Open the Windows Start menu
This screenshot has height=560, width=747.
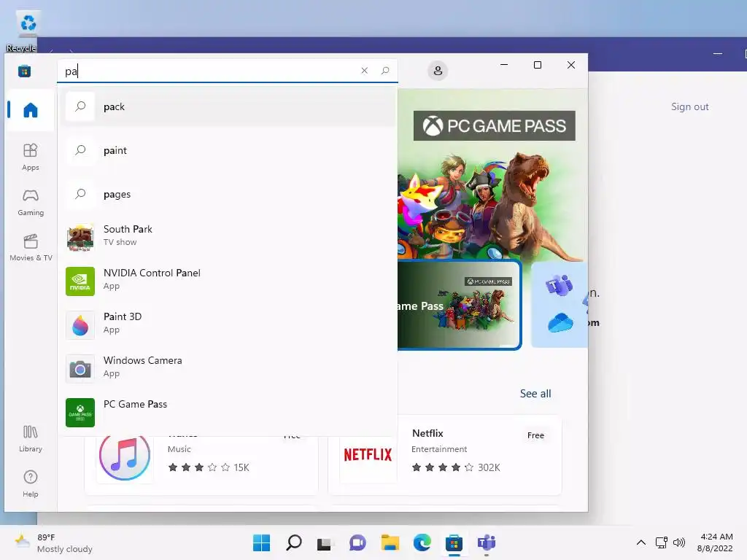click(x=262, y=542)
